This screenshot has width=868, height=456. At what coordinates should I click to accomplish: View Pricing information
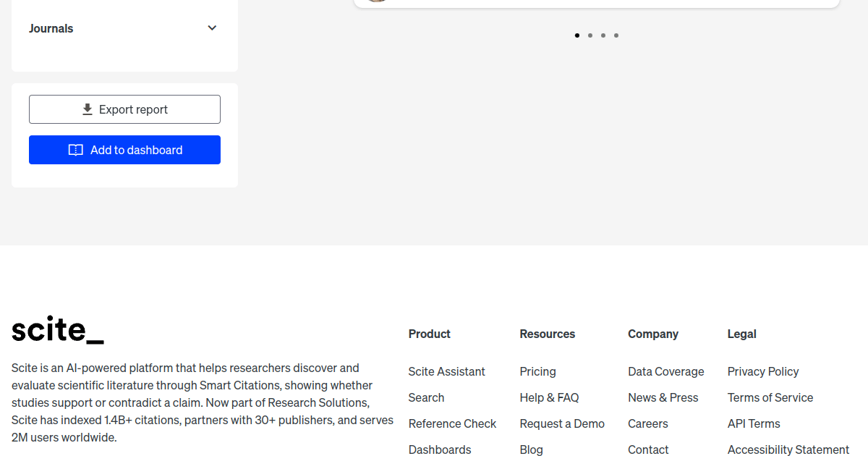(x=537, y=371)
